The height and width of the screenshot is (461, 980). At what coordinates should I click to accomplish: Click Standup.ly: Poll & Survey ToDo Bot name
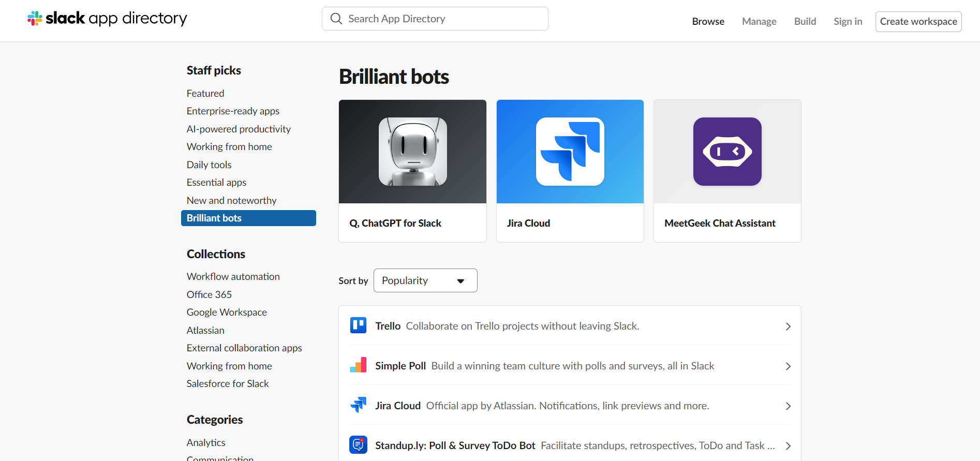click(455, 445)
